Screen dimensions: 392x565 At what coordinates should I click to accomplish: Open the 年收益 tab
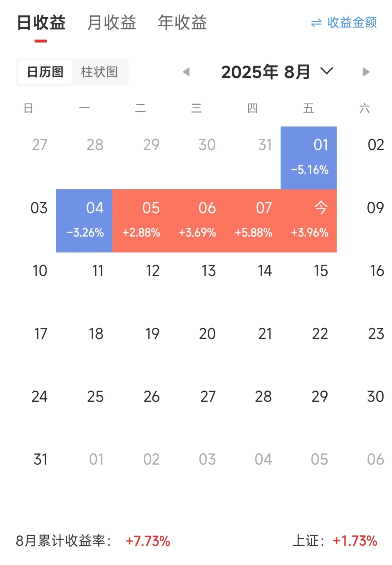182,23
